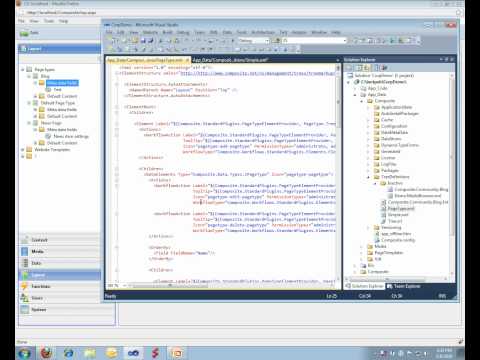Switch to the Solution Explorer bottom tab
This screenshot has width=480, height=360.
pyautogui.click(x=364, y=286)
